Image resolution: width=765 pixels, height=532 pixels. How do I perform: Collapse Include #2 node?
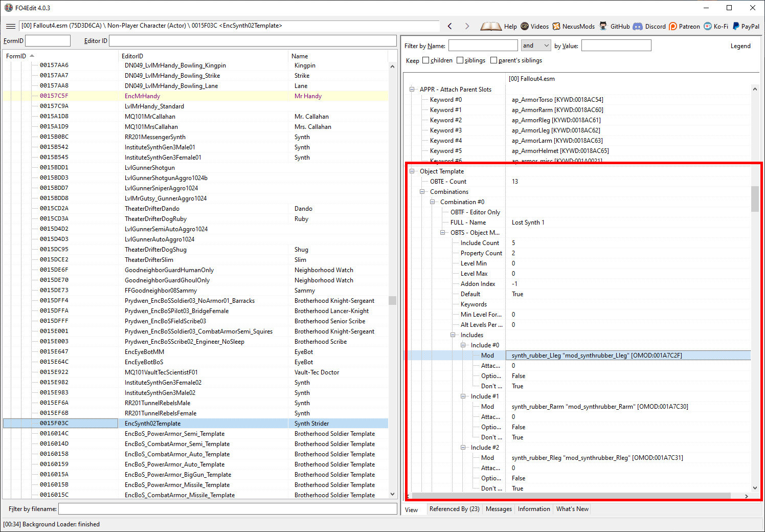tap(463, 448)
